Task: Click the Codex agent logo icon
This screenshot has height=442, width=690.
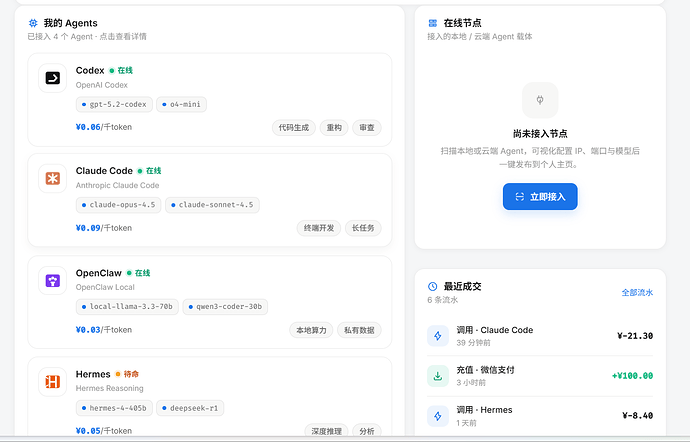Action: (53, 78)
